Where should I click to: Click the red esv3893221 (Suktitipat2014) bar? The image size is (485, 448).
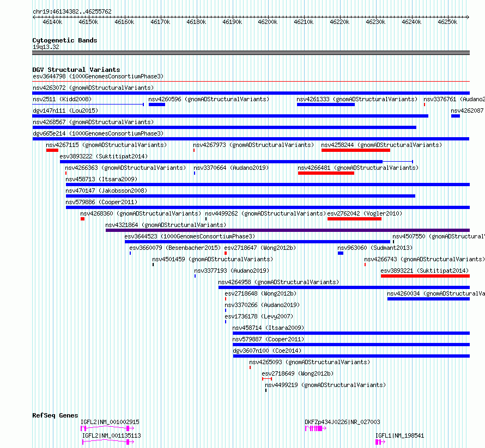[x=425, y=276]
